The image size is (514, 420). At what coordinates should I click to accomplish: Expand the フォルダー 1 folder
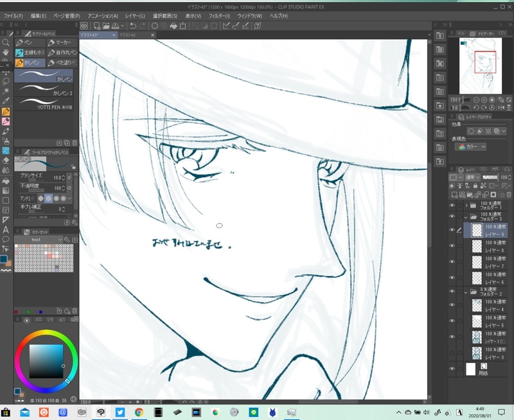[466, 206]
